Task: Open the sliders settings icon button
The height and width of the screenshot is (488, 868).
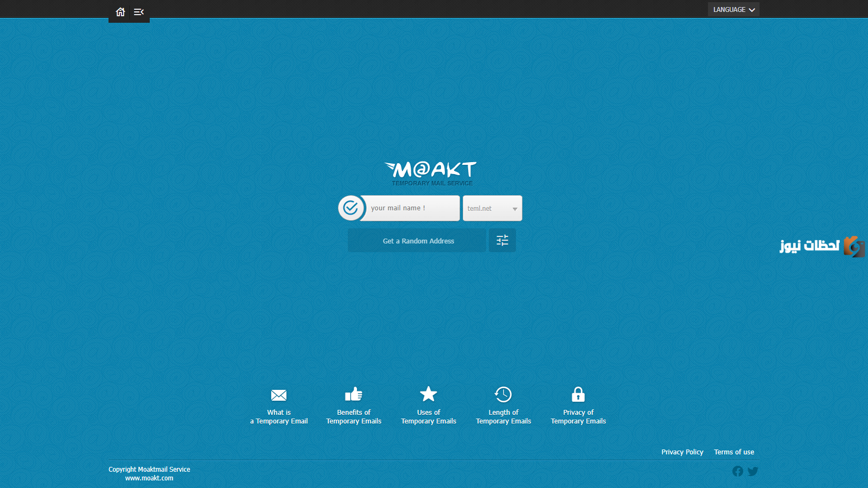Action: click(x=502, y=240)
